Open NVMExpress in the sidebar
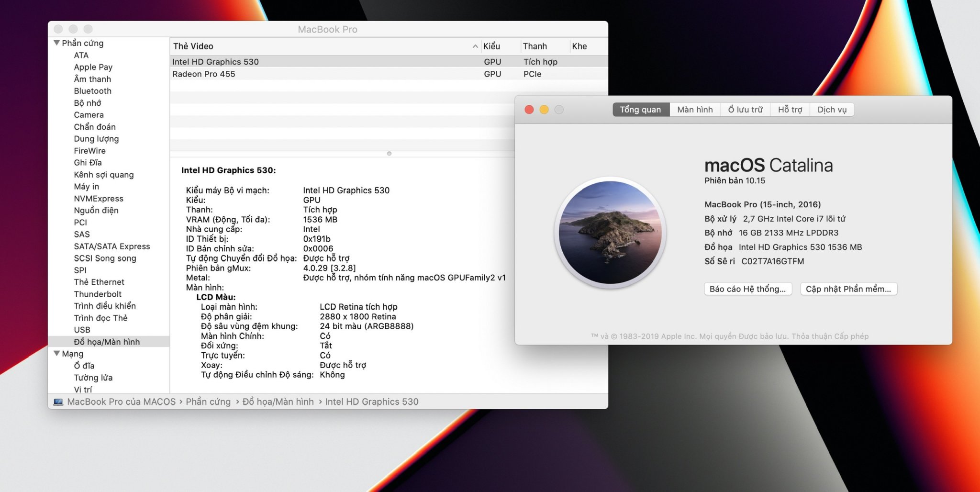The height and width of the screenshot is (492, 980). 99,199
